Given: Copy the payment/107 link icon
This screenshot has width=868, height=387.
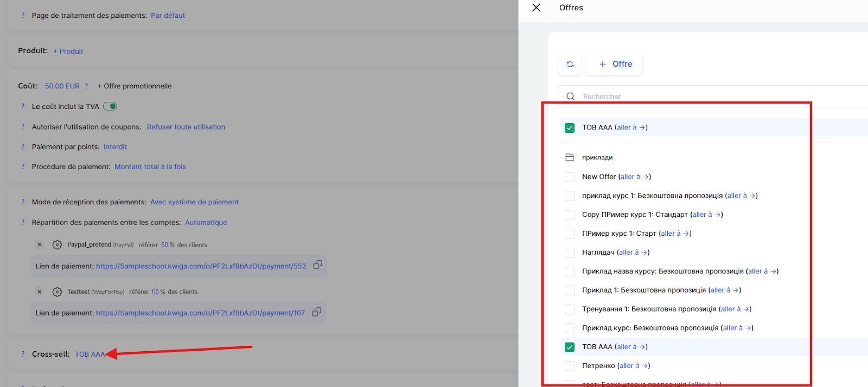Looking at the screenshot, I should (x=317, y=312).
